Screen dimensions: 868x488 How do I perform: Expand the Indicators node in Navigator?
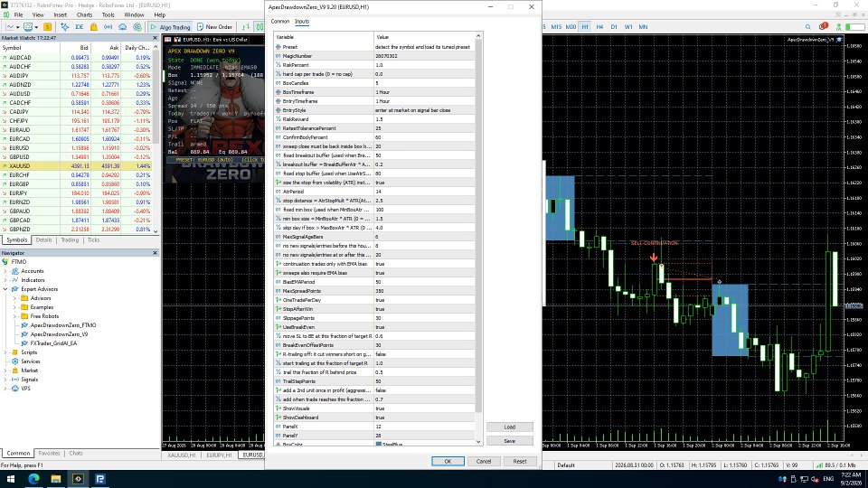[5, 280]
